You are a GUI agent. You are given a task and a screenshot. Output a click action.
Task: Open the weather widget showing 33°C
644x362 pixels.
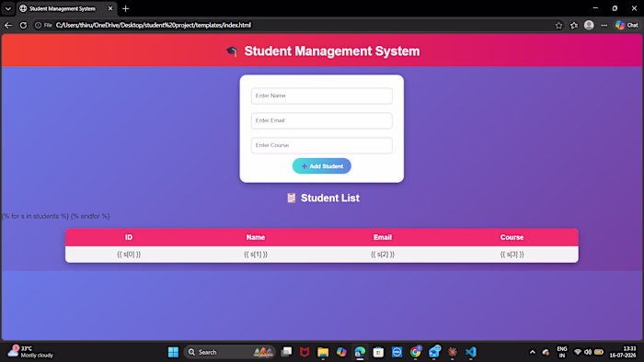click(30, 352)
